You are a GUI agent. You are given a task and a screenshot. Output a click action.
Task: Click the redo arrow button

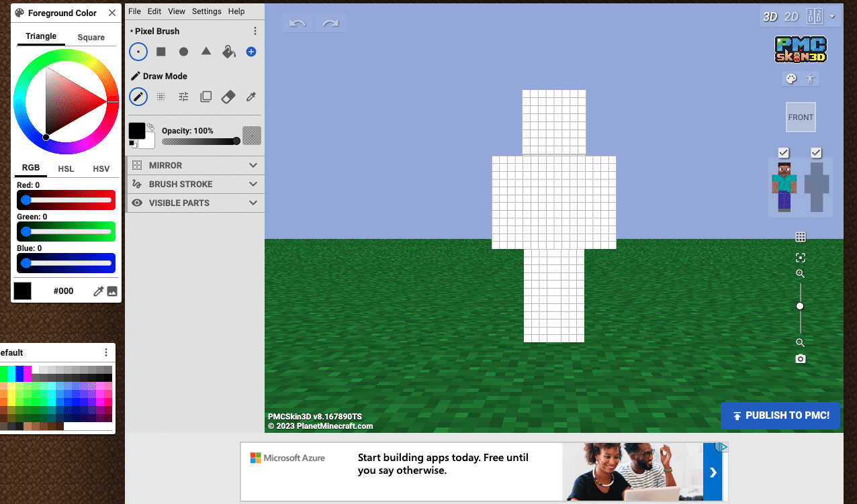(330, 23)
